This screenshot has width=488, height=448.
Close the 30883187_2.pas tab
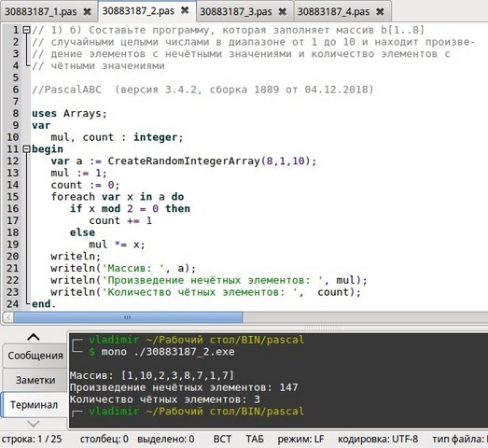tap(185, 10)
